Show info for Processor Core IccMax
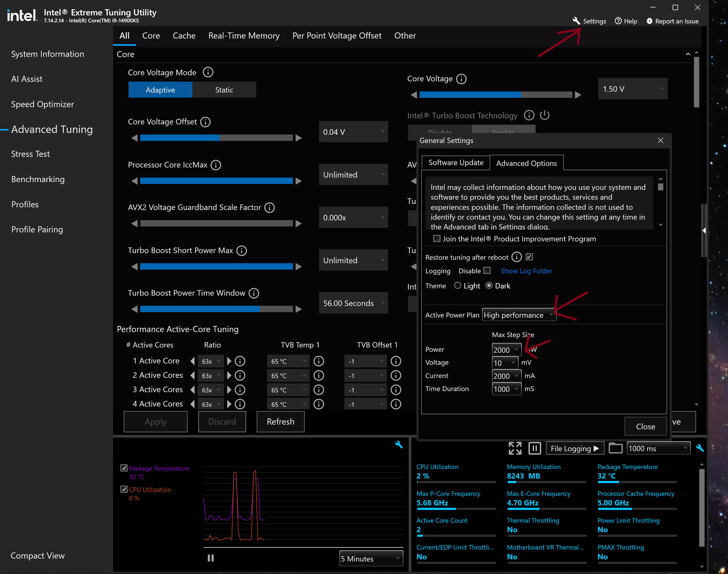This screenshot has width=728, height=574. [216, 165]
